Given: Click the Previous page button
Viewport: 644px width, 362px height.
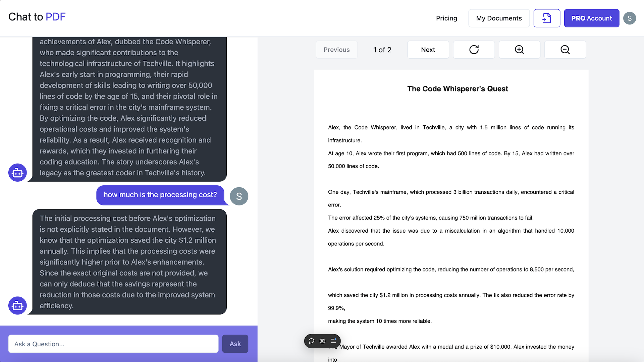Looking at the screenshot, I should (336, 50).
